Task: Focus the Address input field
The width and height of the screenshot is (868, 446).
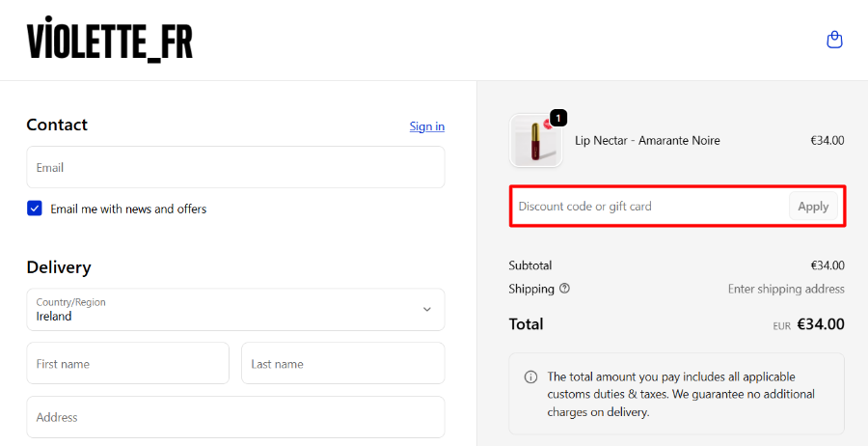Action: click(x=235, y=417)
